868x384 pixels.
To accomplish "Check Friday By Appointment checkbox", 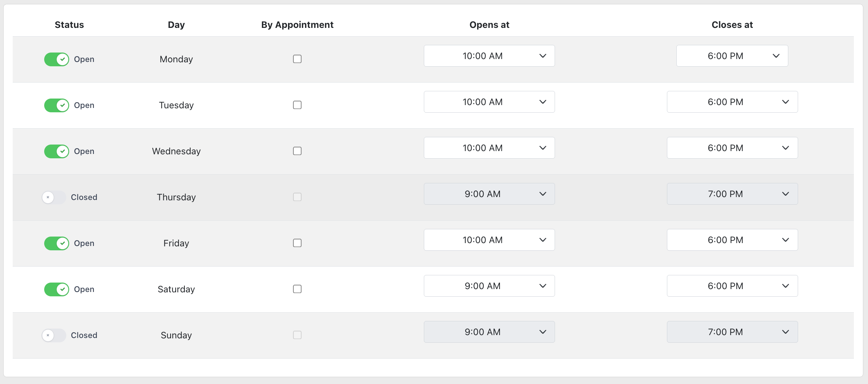I will pos(297,243).
